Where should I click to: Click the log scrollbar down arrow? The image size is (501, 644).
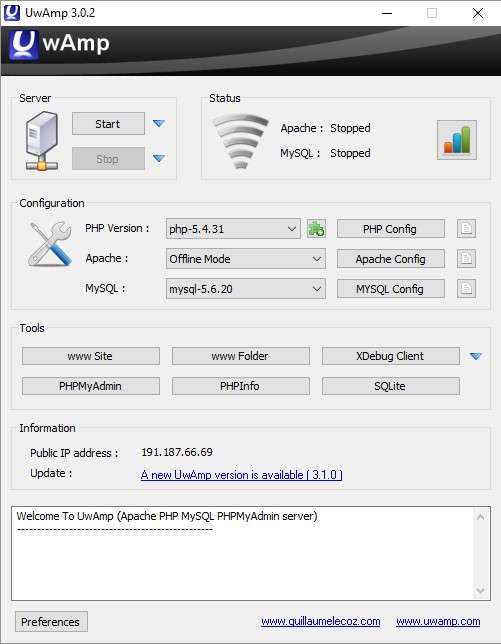(480, 591)
